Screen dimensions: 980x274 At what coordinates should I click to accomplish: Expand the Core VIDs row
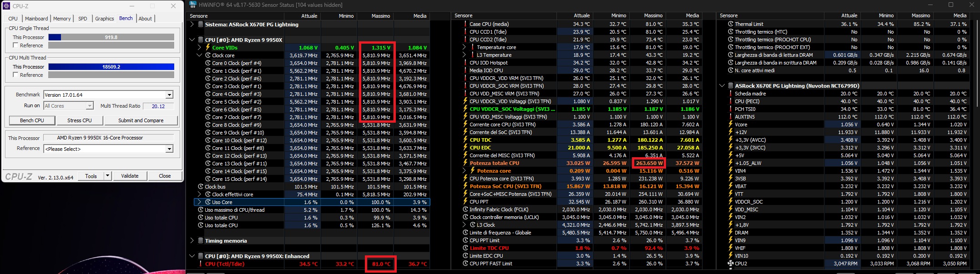pos(199,48)
